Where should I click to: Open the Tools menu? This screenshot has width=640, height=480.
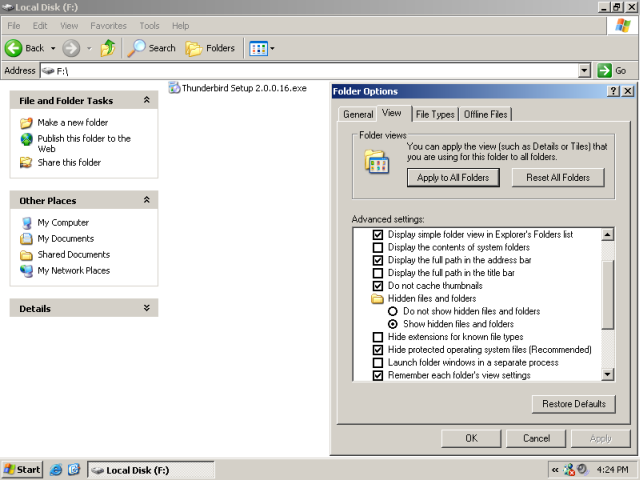[x=149, y=26]
